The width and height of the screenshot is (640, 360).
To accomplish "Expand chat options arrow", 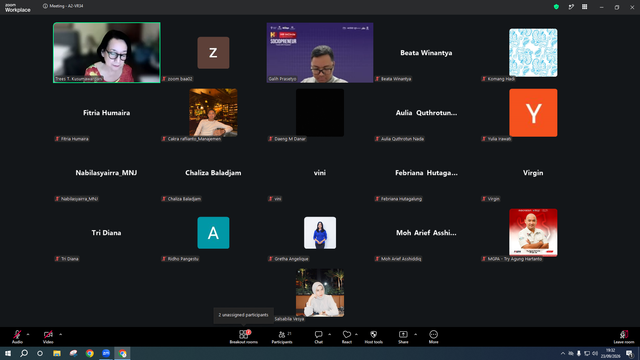I will 329,334.
